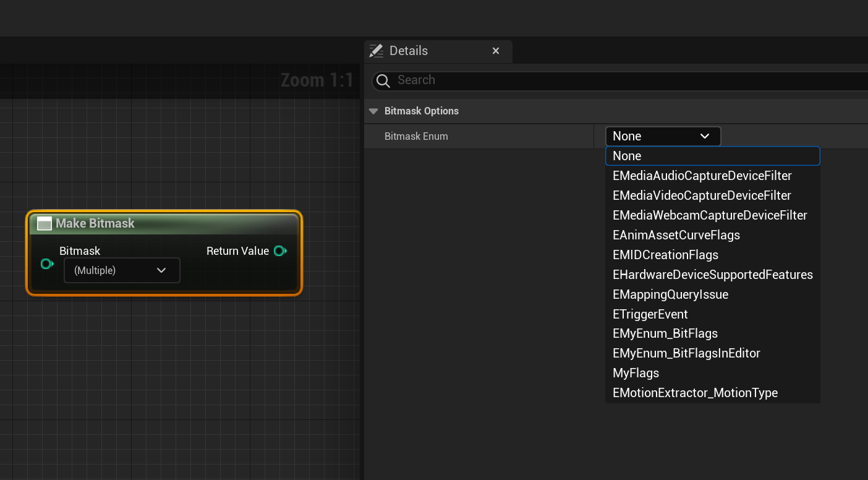Open the (Multiple) bitmask dropdown on node

click(x=122, y=270)
